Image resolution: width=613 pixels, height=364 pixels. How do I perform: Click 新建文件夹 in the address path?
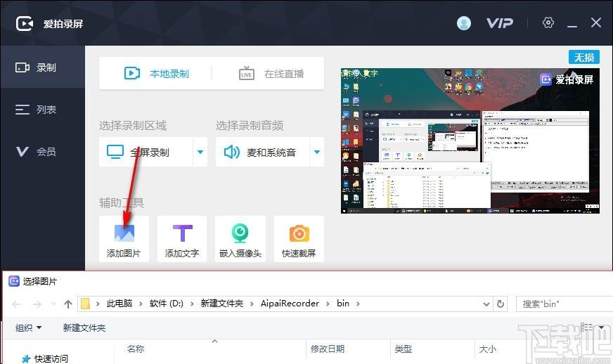point(221,304)
